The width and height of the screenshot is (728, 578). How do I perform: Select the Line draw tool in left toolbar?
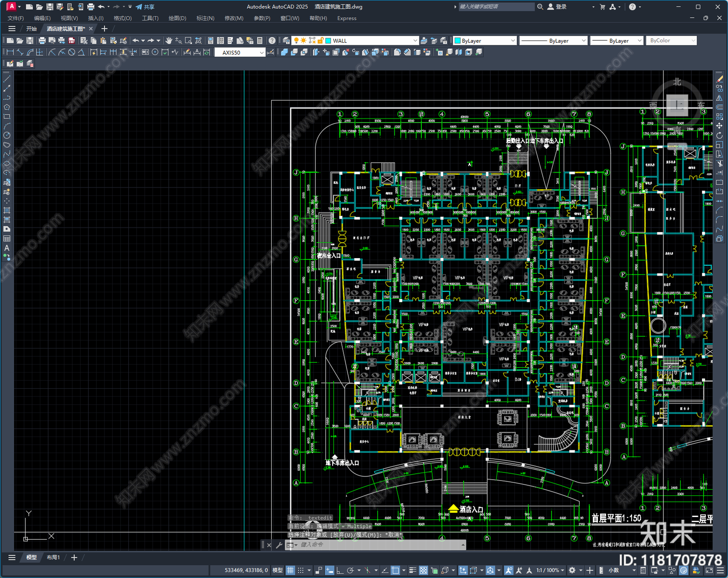pos(7,79)
